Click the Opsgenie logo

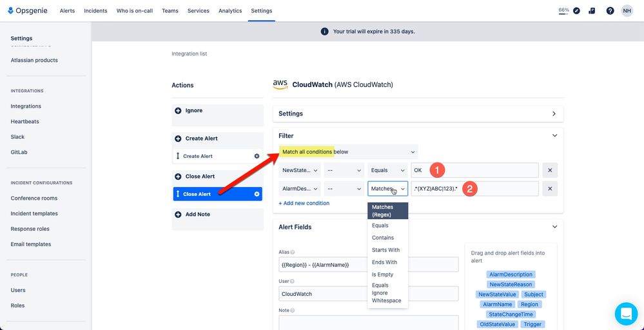28,11
